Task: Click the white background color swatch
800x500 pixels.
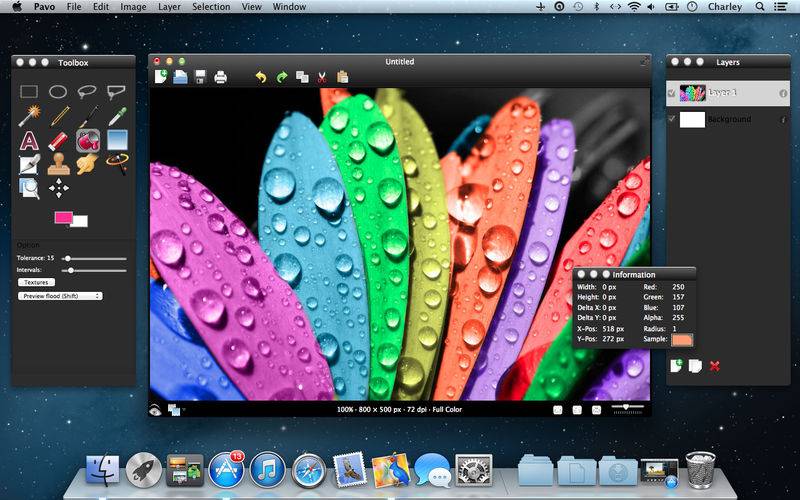Action: 81,221
